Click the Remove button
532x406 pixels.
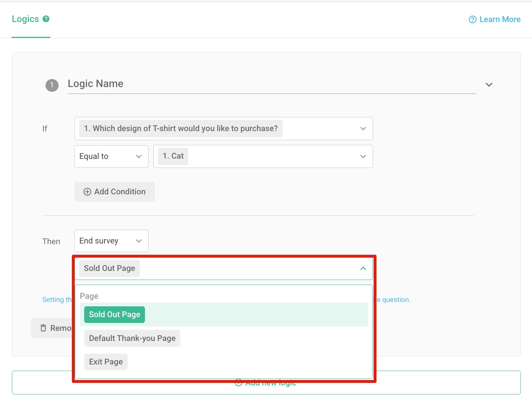pyautogui.click(x=57, y=328)
